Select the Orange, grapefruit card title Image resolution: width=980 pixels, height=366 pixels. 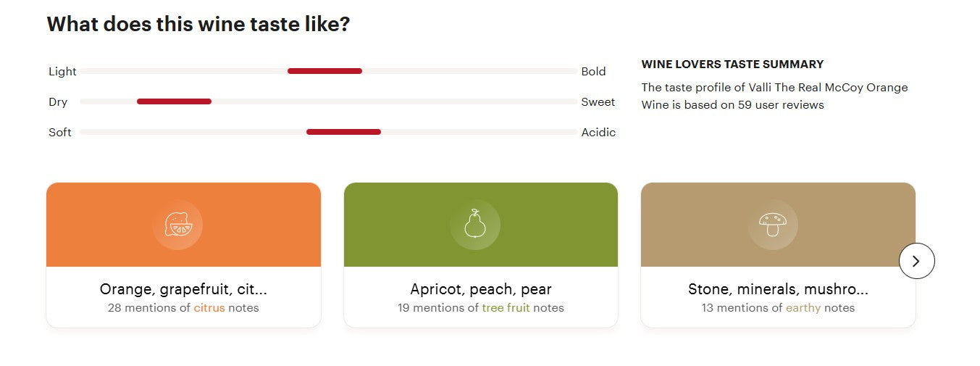coord(183,289)
